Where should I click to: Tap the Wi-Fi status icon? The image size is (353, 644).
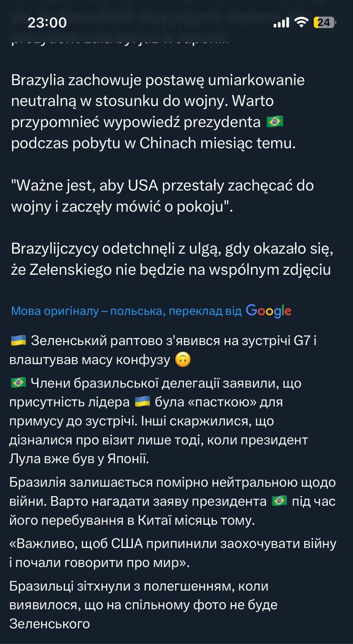pos(301,23)
